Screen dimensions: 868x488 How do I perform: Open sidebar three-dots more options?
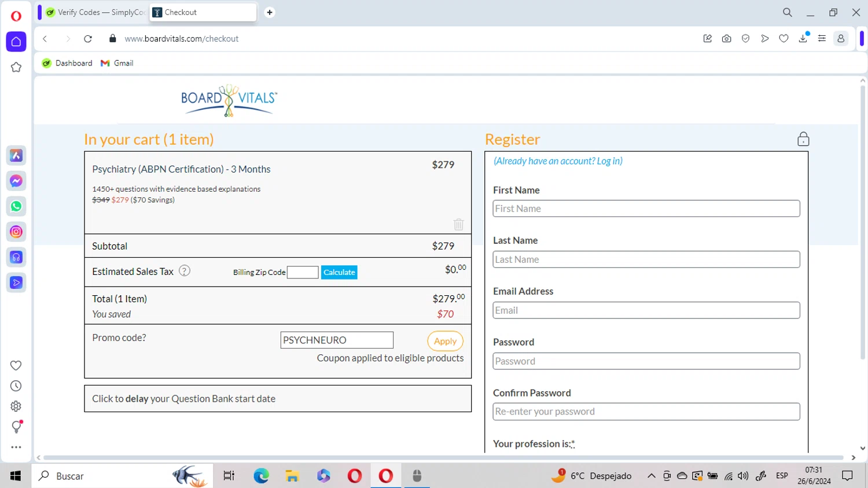[x=16, y=447]
